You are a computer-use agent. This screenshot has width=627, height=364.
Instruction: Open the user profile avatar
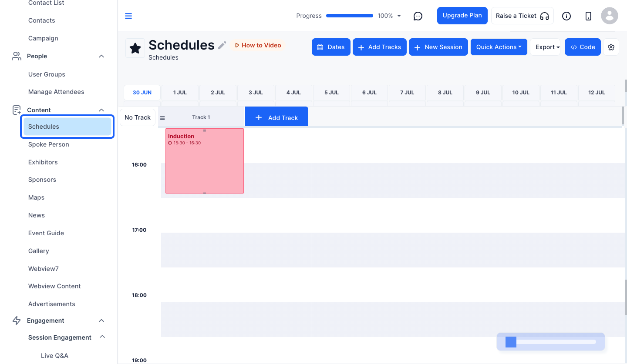[x=610, y=16]
